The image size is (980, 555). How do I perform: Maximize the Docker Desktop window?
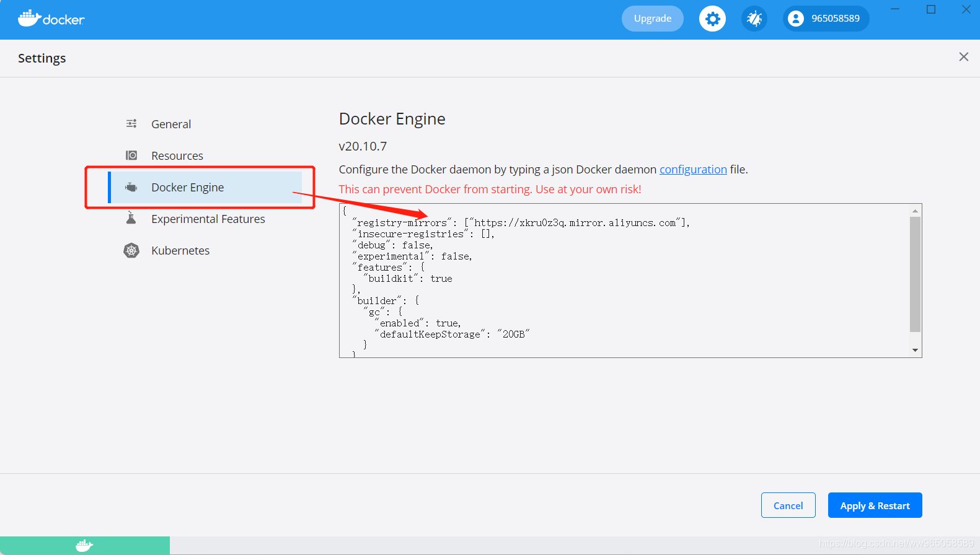[x=931, y=9]
